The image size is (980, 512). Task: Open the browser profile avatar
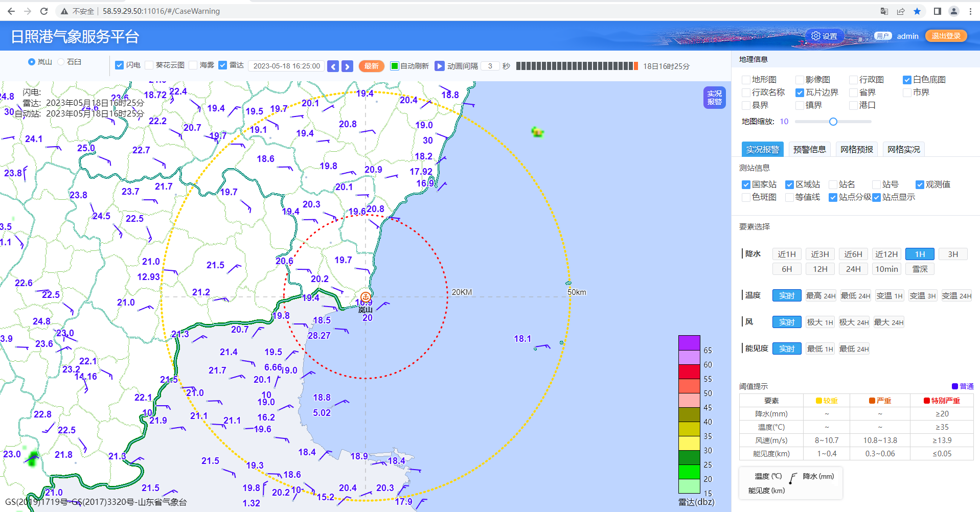pos(954,11)
